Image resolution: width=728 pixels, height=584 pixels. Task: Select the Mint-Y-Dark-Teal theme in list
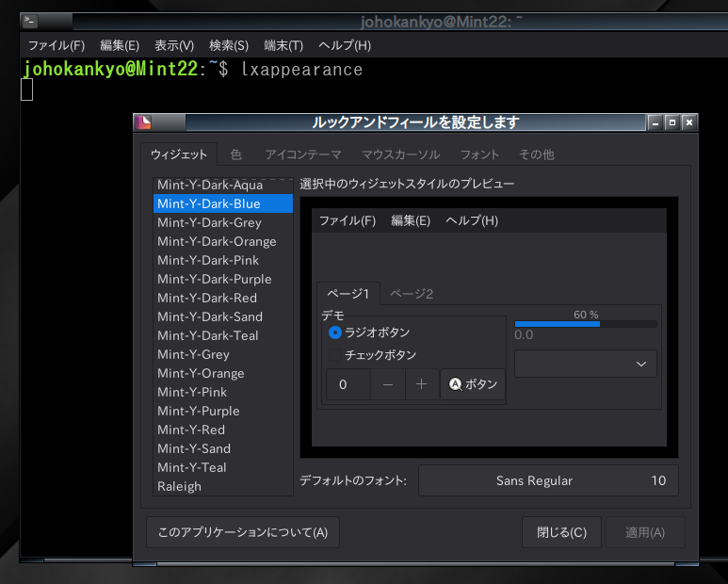point(208,335)
